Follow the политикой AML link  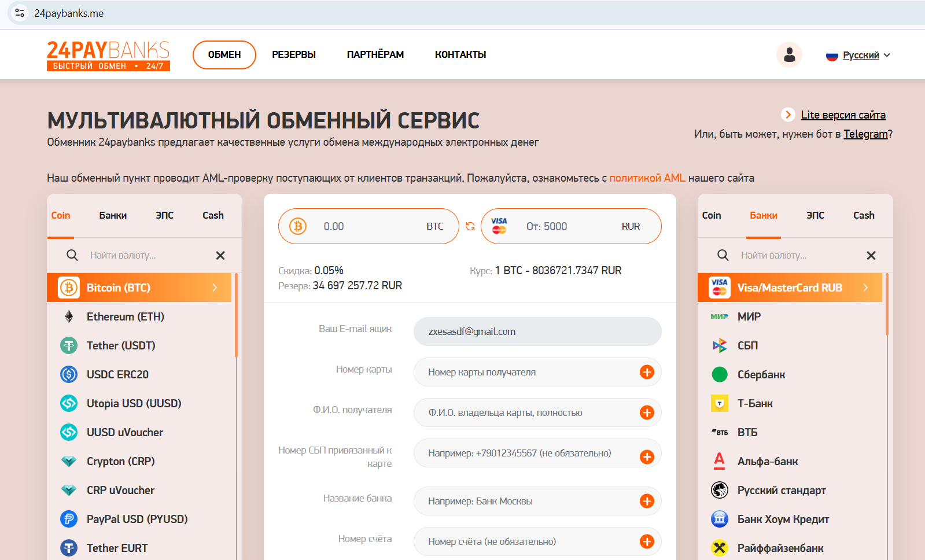pyautogui.click(x=647, y=178)
